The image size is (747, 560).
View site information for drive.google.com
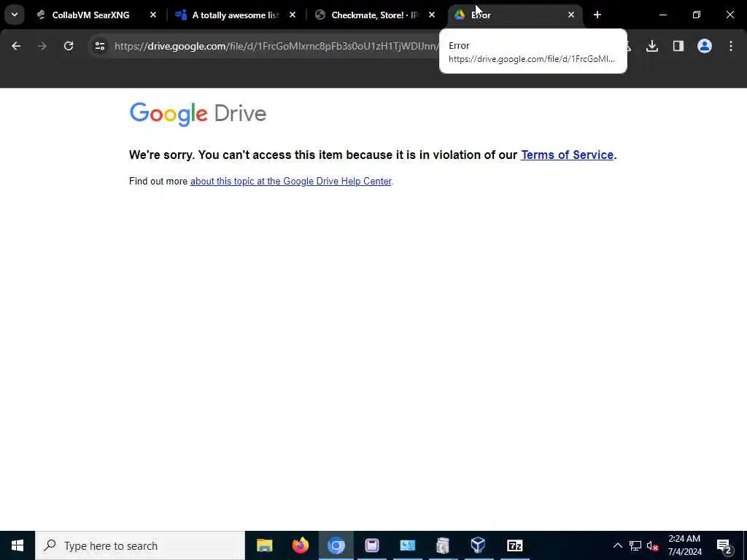[x=99, y=46]
